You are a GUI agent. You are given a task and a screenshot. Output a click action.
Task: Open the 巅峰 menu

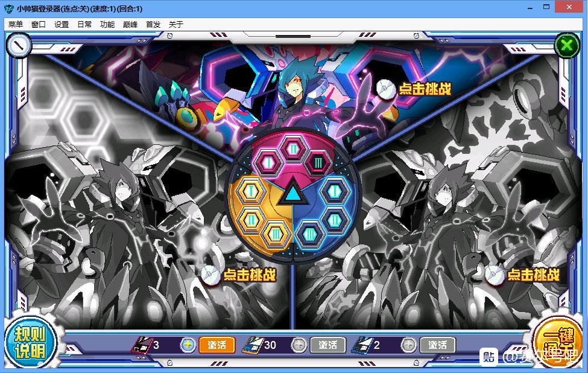tap(130, 24)
